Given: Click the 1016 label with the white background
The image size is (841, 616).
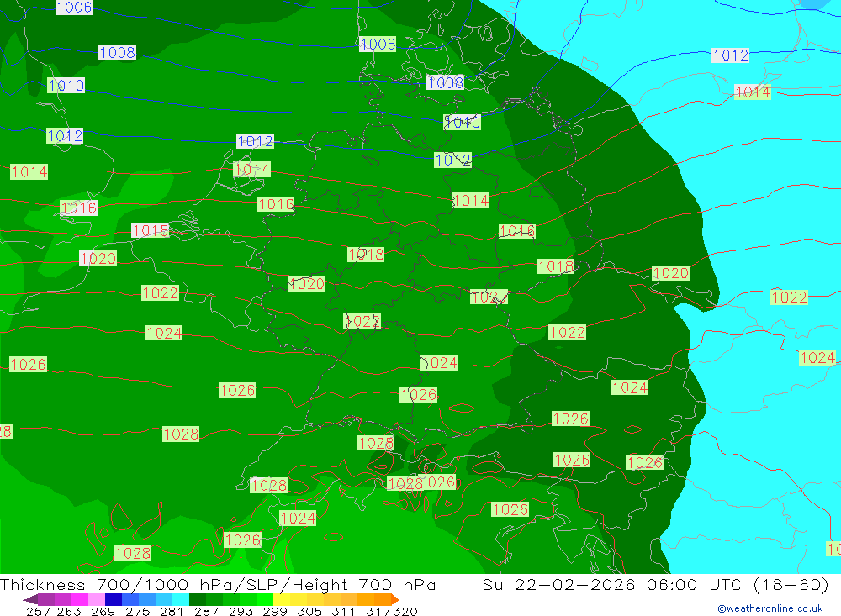Looking at the screenshot, I should click(x=79, y=208).
